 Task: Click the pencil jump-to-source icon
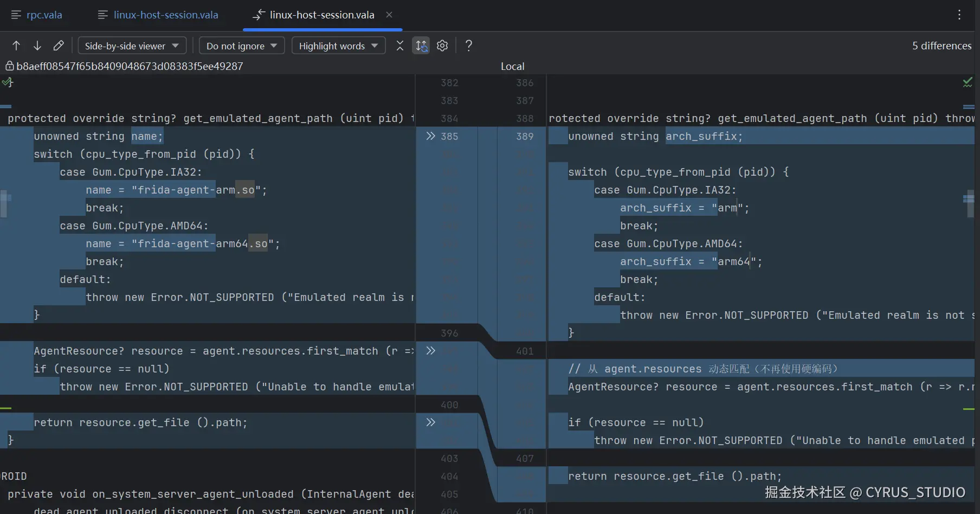point(59,46)
